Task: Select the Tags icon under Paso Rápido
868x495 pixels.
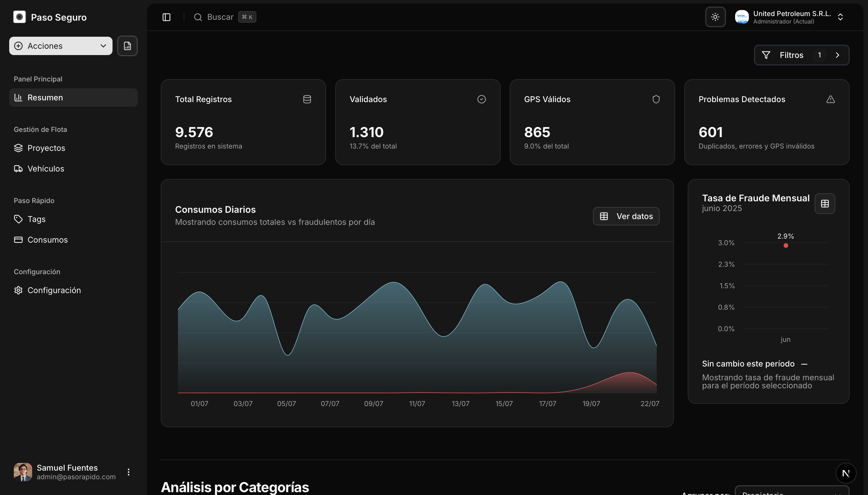Action: pos(18,219)
